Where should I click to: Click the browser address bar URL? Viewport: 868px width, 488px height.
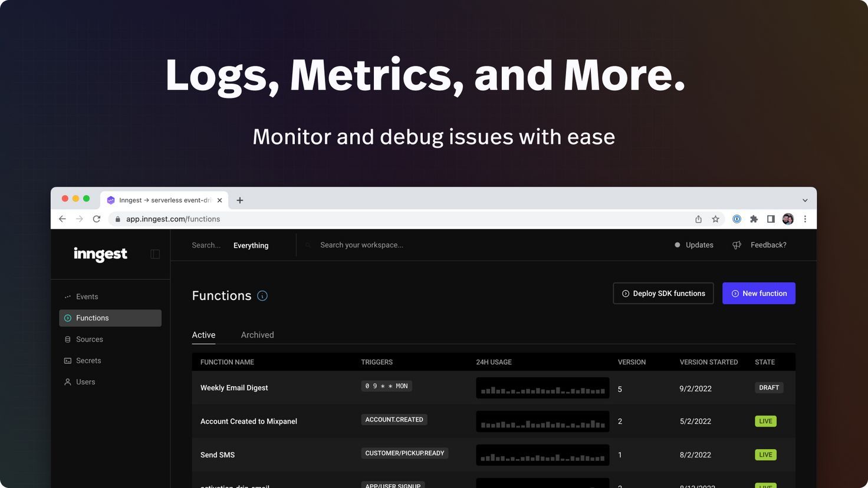click(173, 219)
